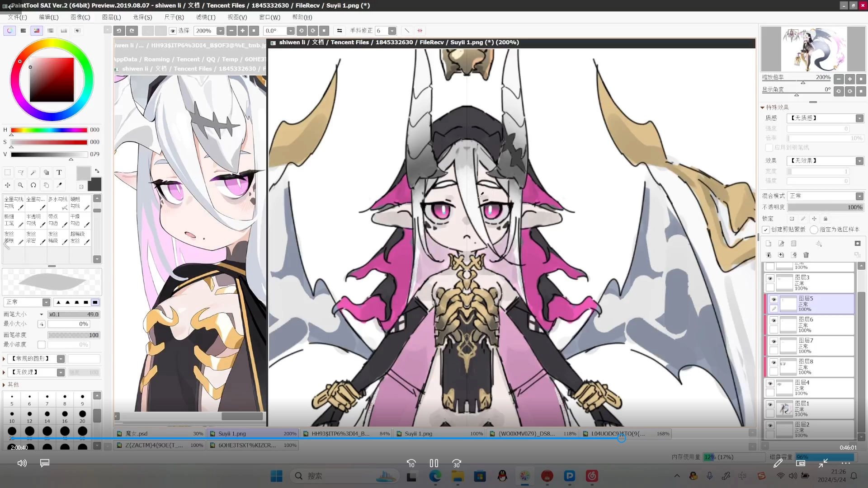Image resolution: width=868 pixels, height=488 pixels.
Task: Create a new layer with the blank page icon
Action: [x=768, y=243]
